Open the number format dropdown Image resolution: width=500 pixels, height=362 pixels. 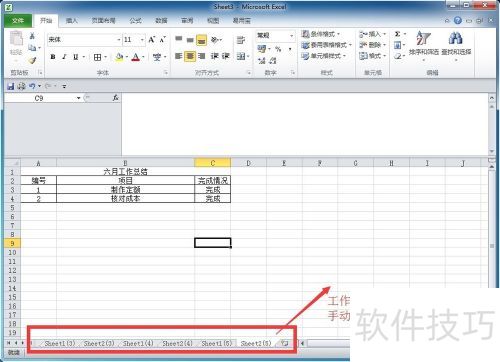point(291,36)
